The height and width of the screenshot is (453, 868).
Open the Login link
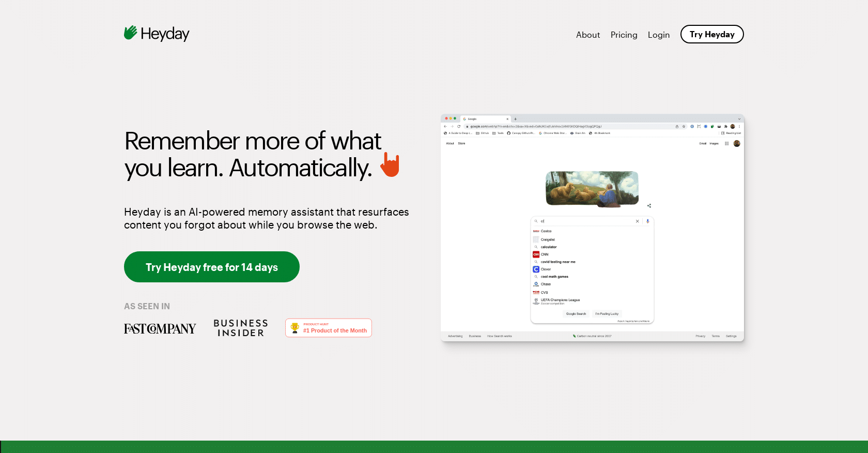(x=658, y=35)
